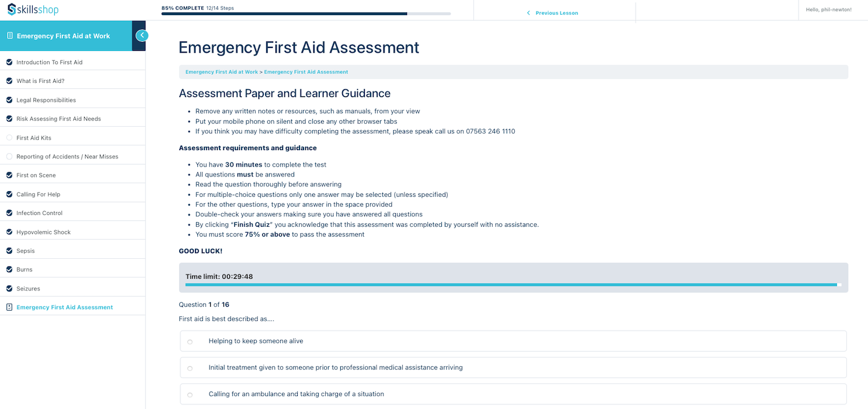
Task: Click the check icon next to Burns lesson
Action: 9,269
